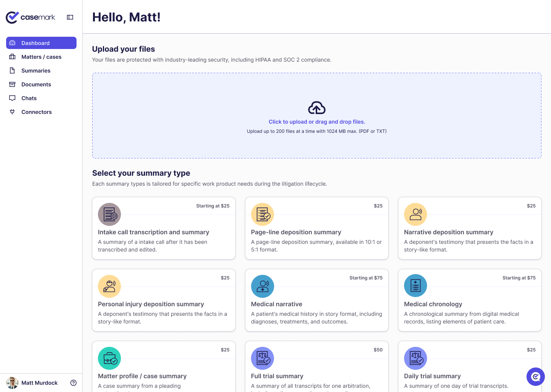Pick the Personal injury deposition summary

(163, 300)
